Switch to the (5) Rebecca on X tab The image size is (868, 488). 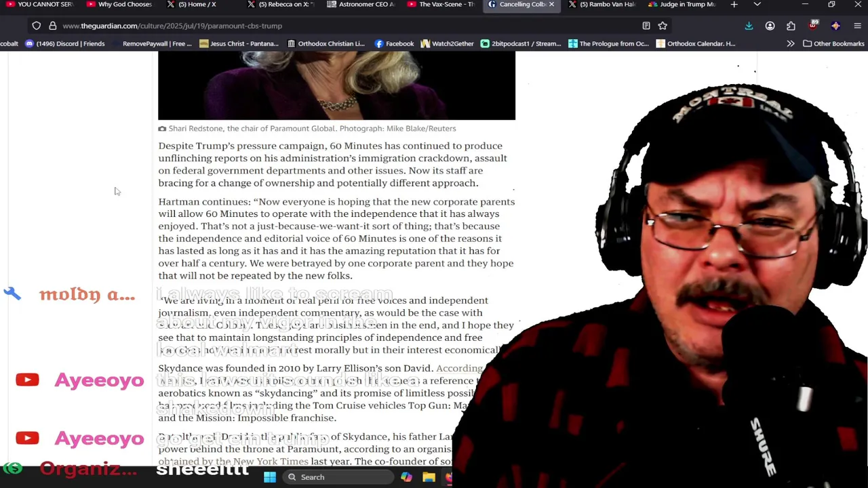click(x=279, y=5)
